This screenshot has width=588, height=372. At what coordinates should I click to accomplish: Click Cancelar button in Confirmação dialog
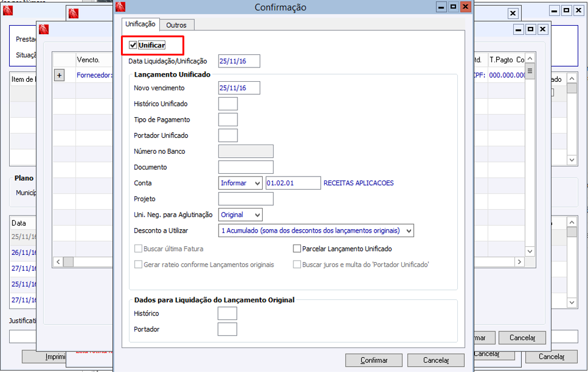point(436,360)
